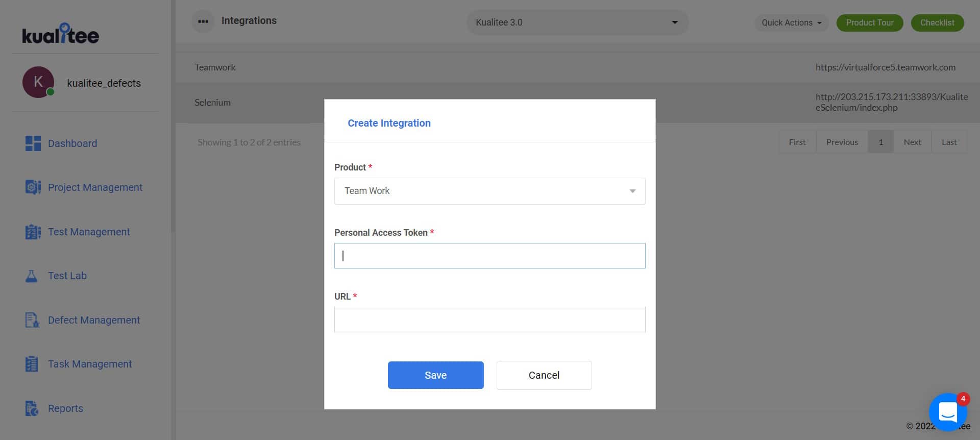Screen dimensions: 980x440
Task: Open Test Lab in sidebar
Action: pos(67,276)
